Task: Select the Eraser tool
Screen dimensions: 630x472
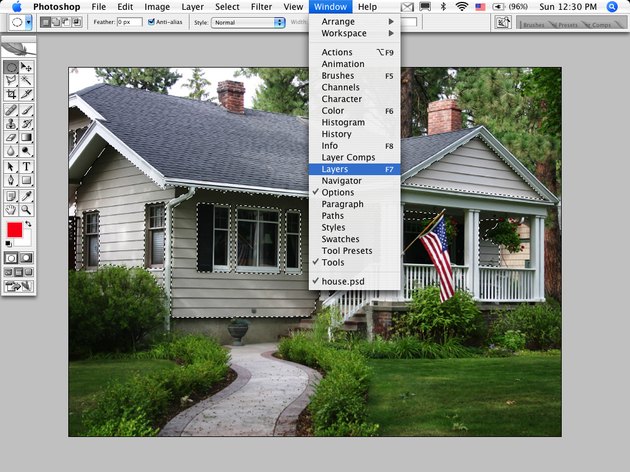Action: coord(11,137)
